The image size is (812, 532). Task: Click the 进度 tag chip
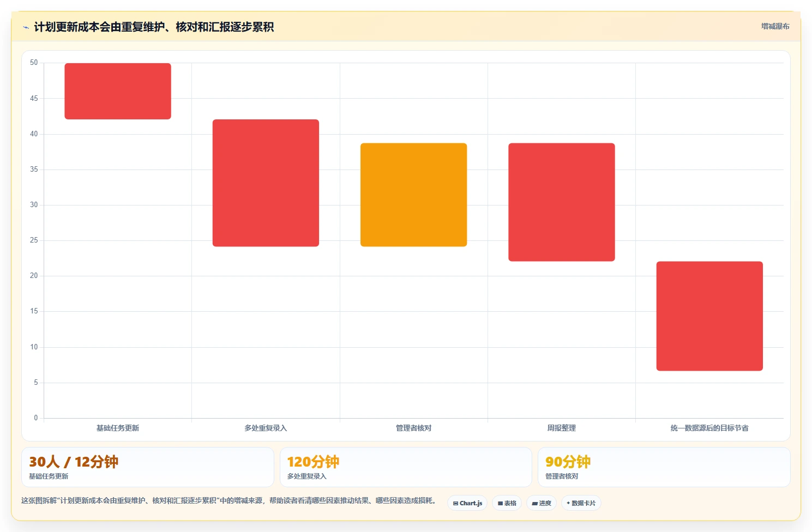coord(541,503)
